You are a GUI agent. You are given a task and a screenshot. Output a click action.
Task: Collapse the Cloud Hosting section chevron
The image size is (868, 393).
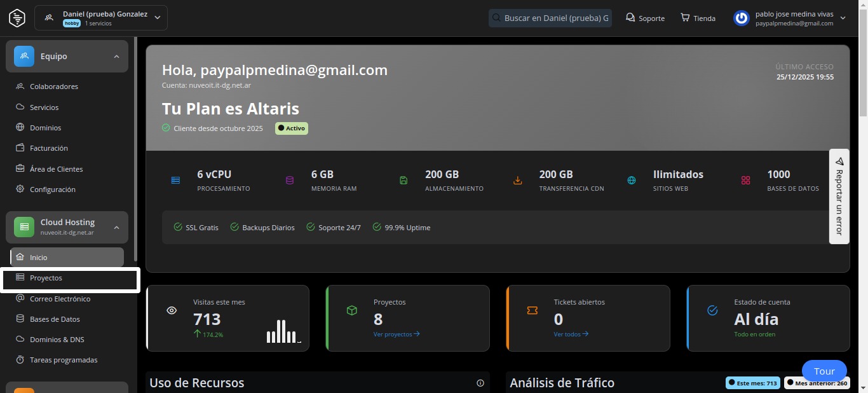click(x=116, y=227)
